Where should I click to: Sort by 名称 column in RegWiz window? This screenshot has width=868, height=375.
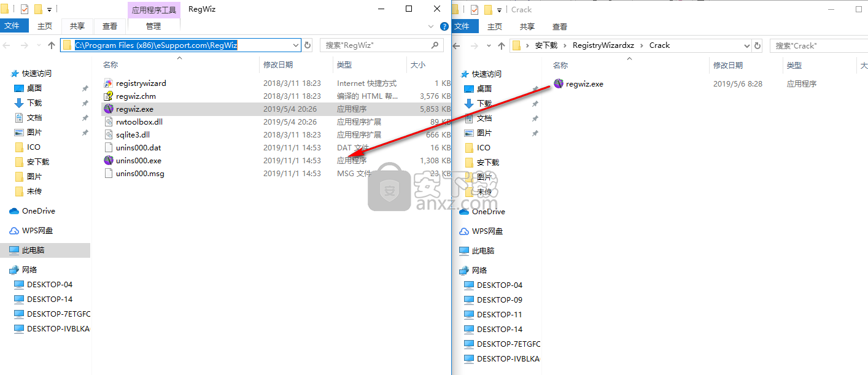tap(110, 64)
